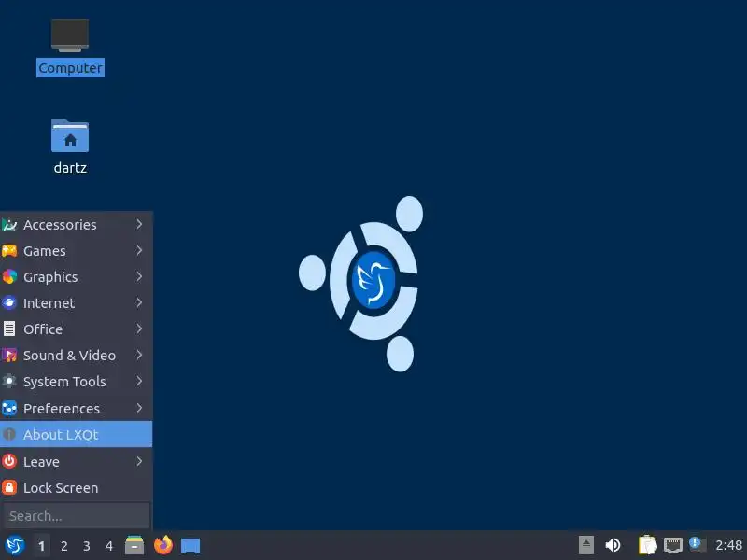Open the Office menu entry
The image size is (747, 560).
tap(77, 329)
